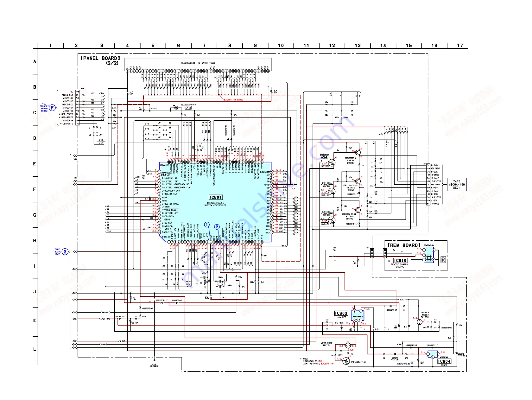This screenshot has width=532, height=400.
Task: Click the IC603 label box
Action: pos(341,313)
